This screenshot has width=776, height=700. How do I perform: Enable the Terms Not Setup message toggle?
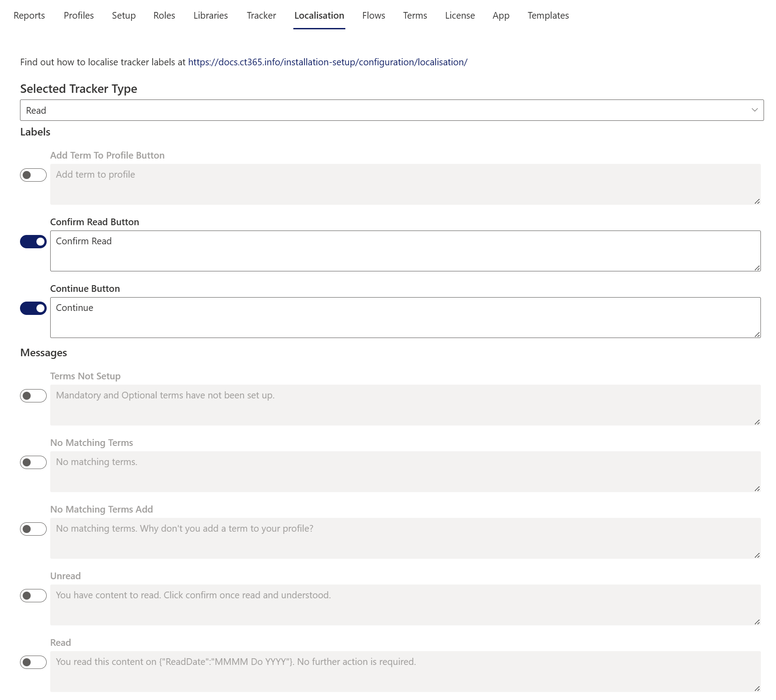point(33,396)
